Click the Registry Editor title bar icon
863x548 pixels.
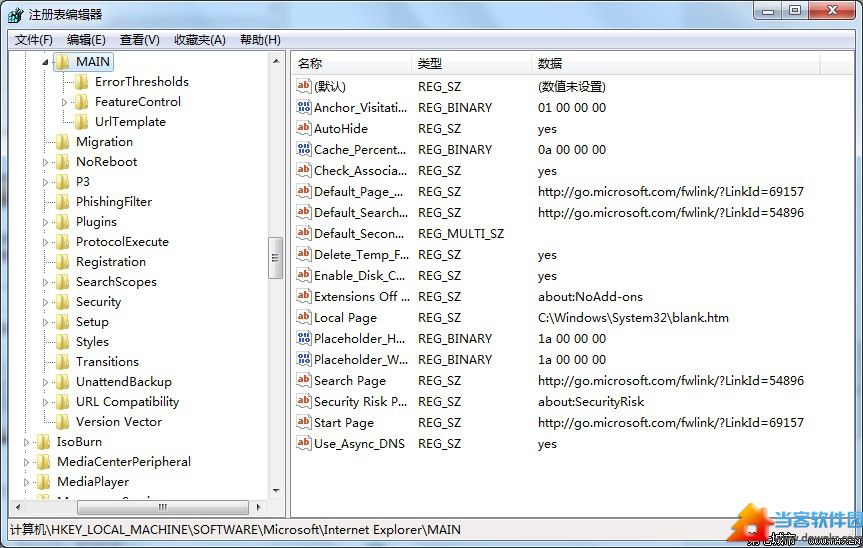(15, 15)
